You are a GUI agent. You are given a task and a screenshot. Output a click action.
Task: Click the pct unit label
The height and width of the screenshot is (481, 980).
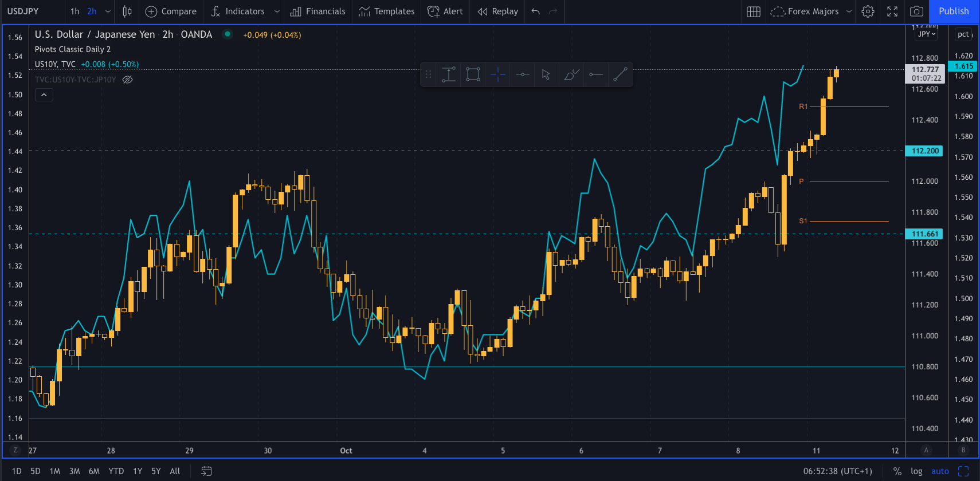click(x=963, y=34)
